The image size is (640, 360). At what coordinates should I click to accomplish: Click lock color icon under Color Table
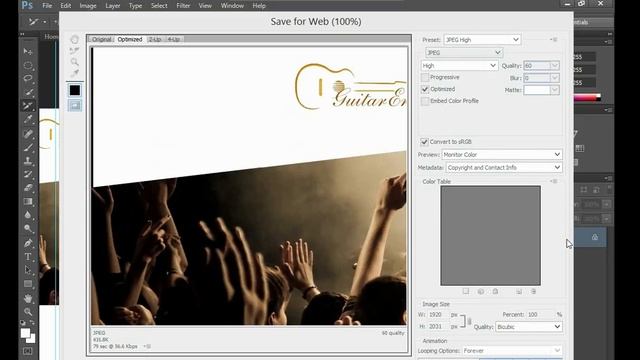[495, 291]
